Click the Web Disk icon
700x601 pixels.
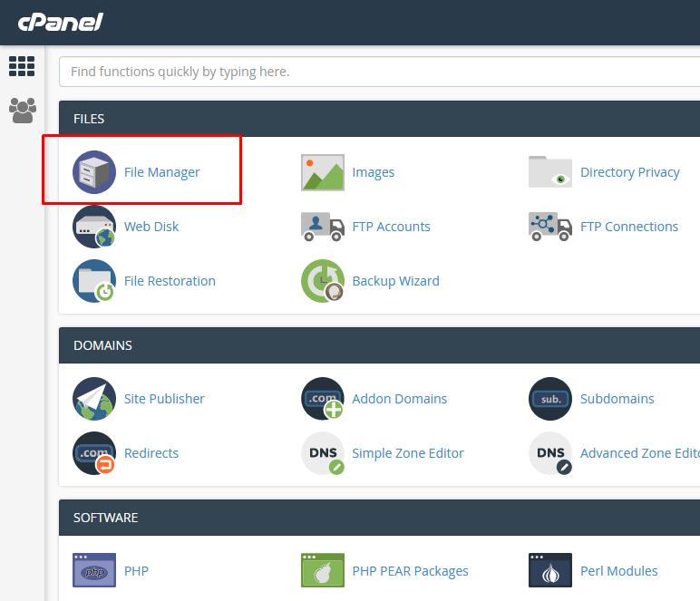[94, 227]
